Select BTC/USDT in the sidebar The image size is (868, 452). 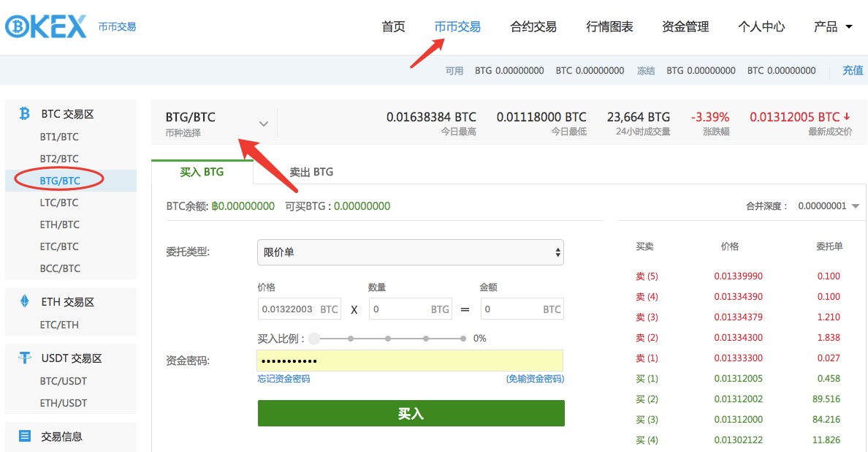[63, 381]
